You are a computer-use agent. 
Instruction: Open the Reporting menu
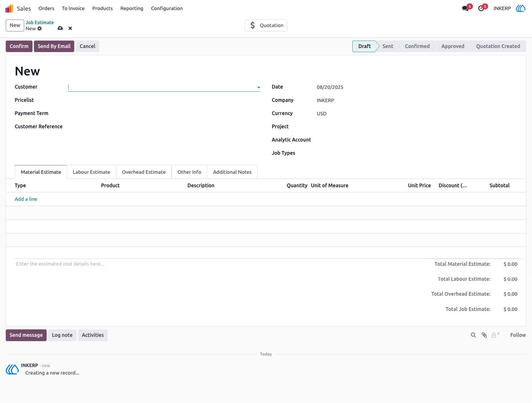pyautogui.click(x=132, y=8)
